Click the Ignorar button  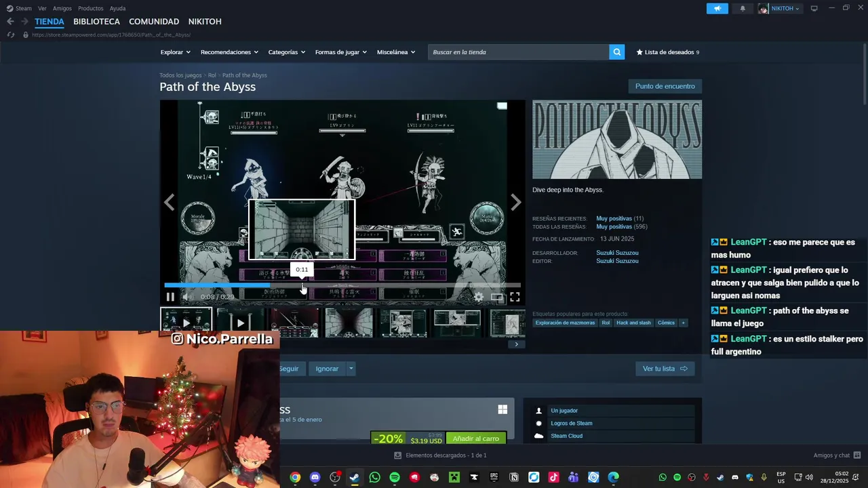point(327,369)
